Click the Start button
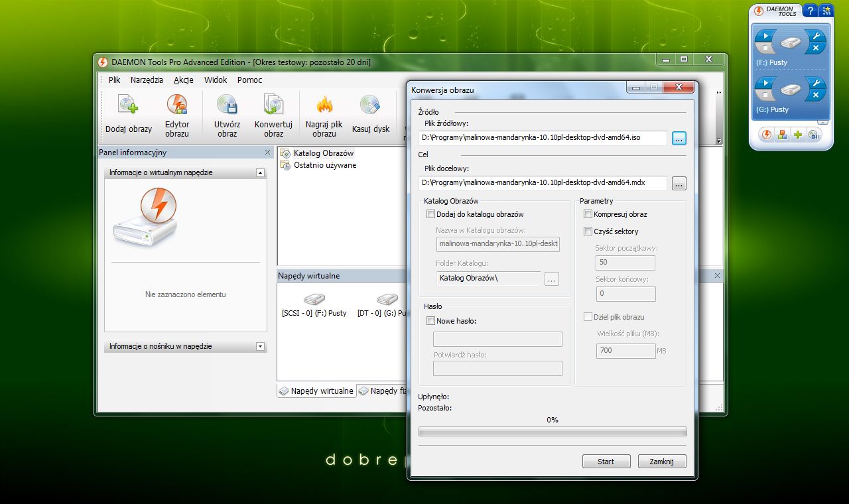The height and width of the screenshot is (504, 849). tap(606, 462)
